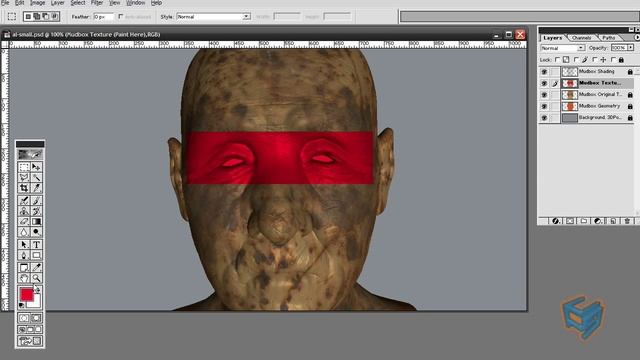The height and width of the screenshot is (360, 640).
Task: Toggle Lock position checkbox
Action: (x=595, y=60)
